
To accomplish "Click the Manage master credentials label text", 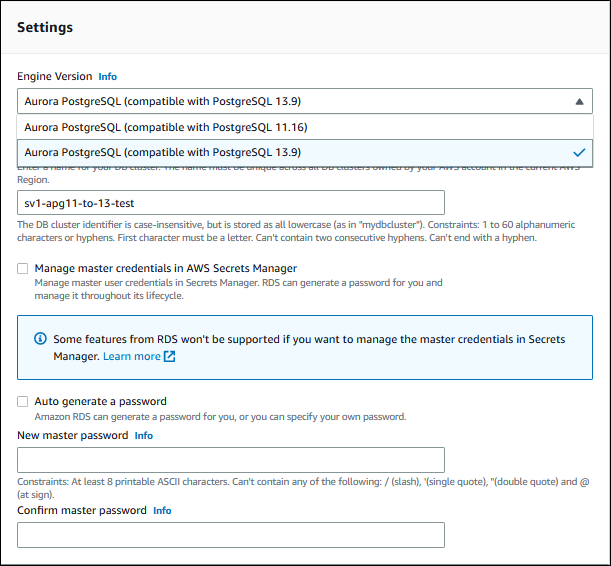I will pos(165,269).
